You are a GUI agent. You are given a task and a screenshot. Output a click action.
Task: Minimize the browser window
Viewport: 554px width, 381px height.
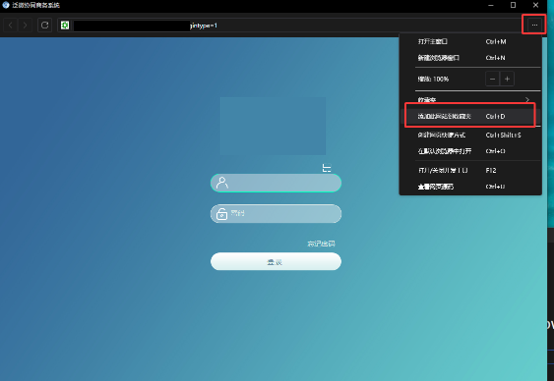(x=491, y=5)
